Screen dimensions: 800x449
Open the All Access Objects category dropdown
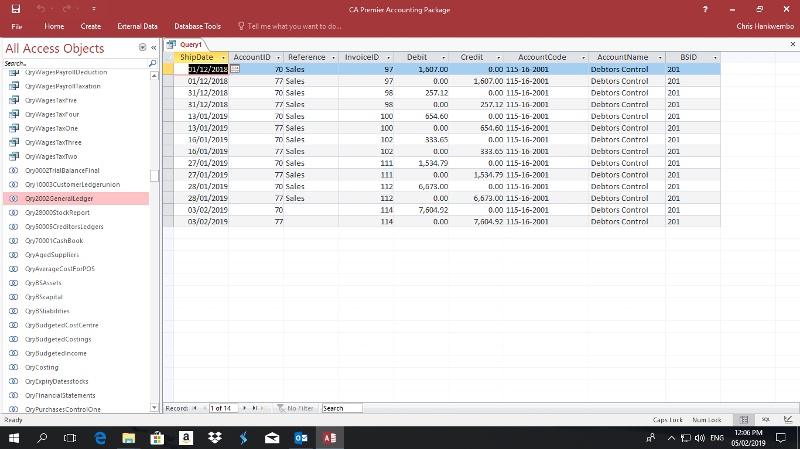point(142,47)
